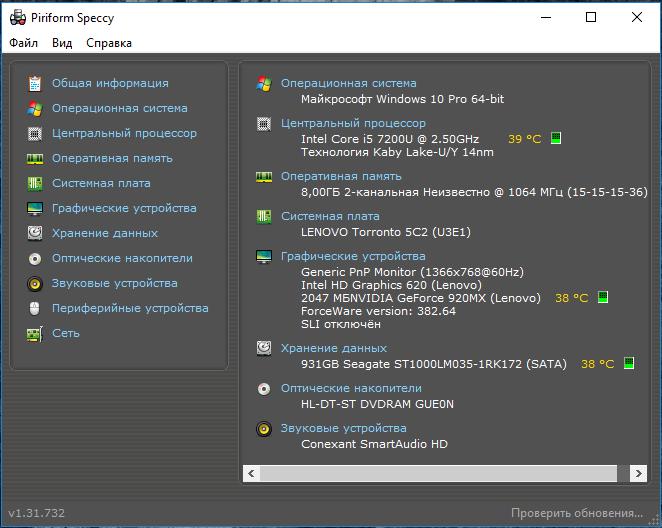
Task: Open Графические устройства section in sidebar
Action: (x=124, y=208)
